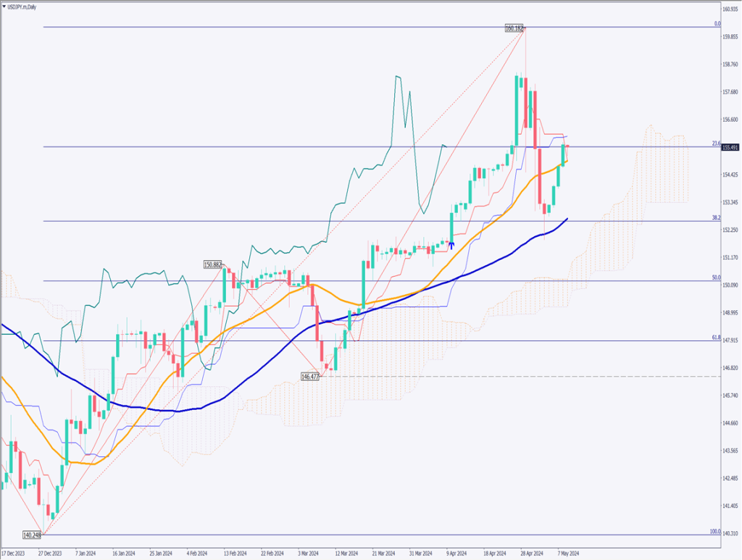
Task: Click the blue up-arrow marker on chart
Action: pyautogui.click(x=452, y=246)
